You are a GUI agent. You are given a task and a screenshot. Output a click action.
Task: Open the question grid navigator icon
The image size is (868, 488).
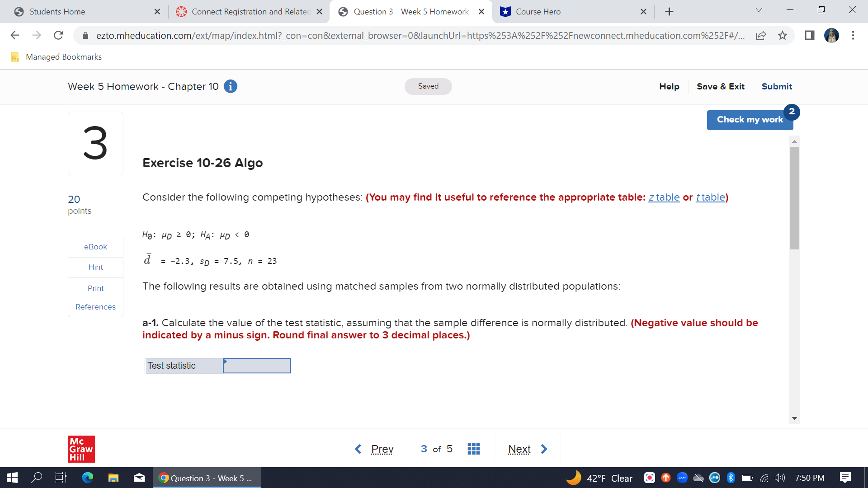click(473, 448)
